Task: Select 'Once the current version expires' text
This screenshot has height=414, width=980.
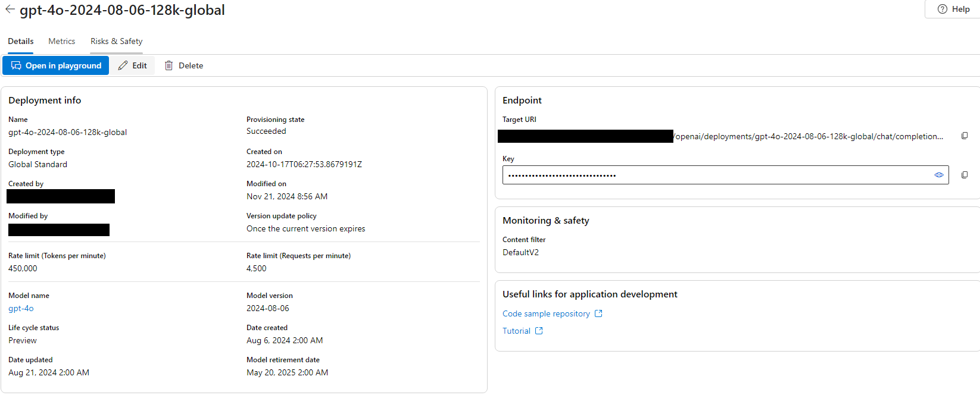Action: pyautogui.click(x=306, y=228)
